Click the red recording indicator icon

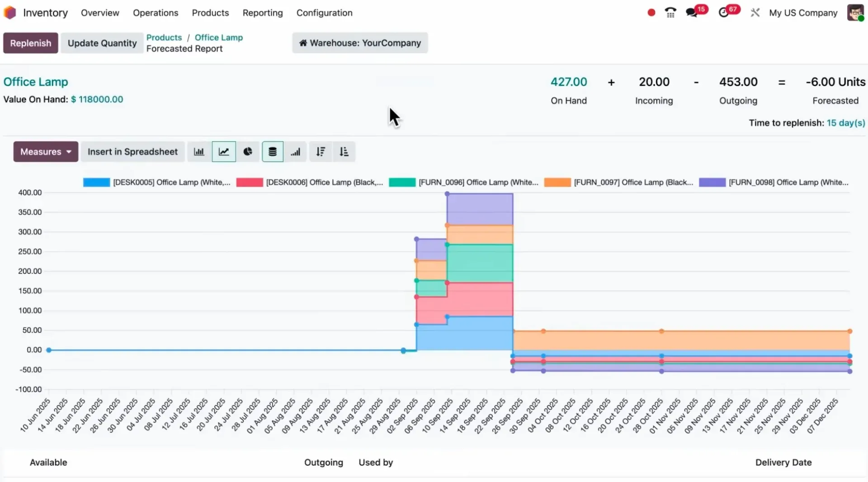[651, 13]
